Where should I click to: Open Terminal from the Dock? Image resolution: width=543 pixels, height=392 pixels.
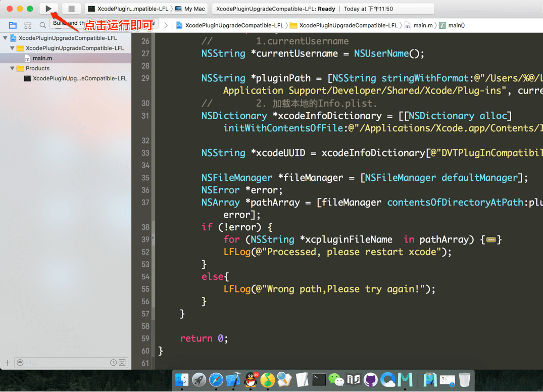(319, 380)
